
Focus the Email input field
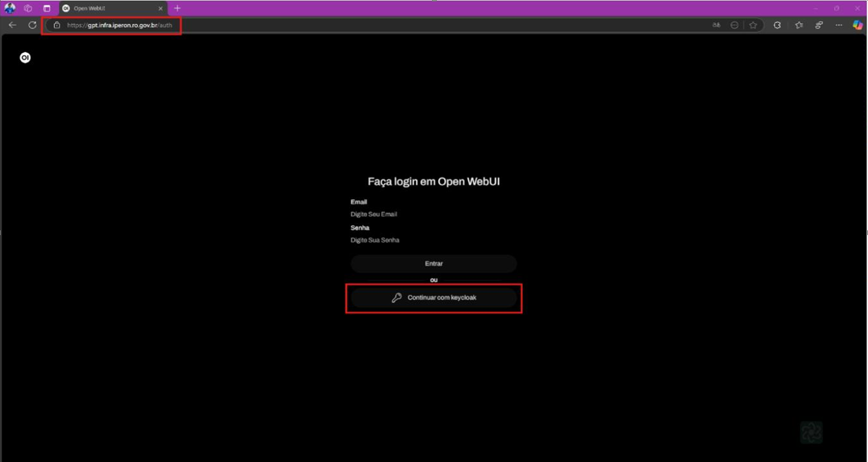click(x=433, y=214)
